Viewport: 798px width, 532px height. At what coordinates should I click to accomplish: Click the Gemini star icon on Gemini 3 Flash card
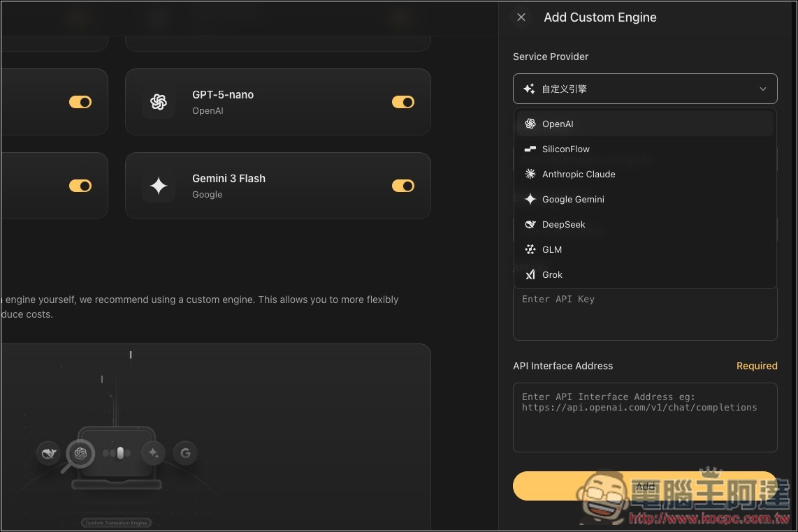coord(159,186)
